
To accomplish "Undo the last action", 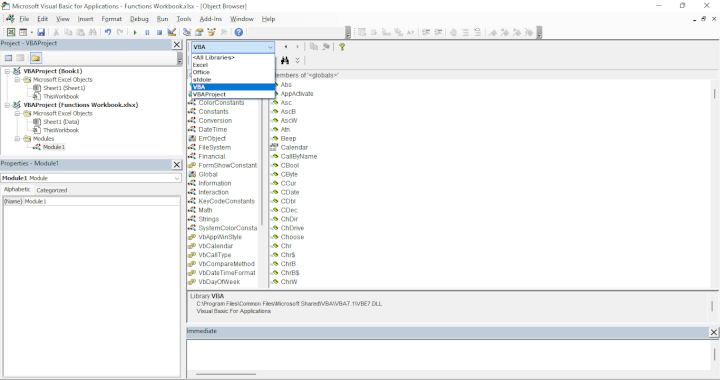I will click(x=108, y=32).
